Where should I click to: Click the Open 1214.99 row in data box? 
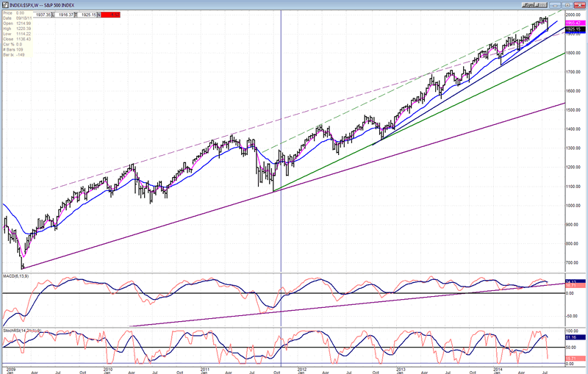17,24
